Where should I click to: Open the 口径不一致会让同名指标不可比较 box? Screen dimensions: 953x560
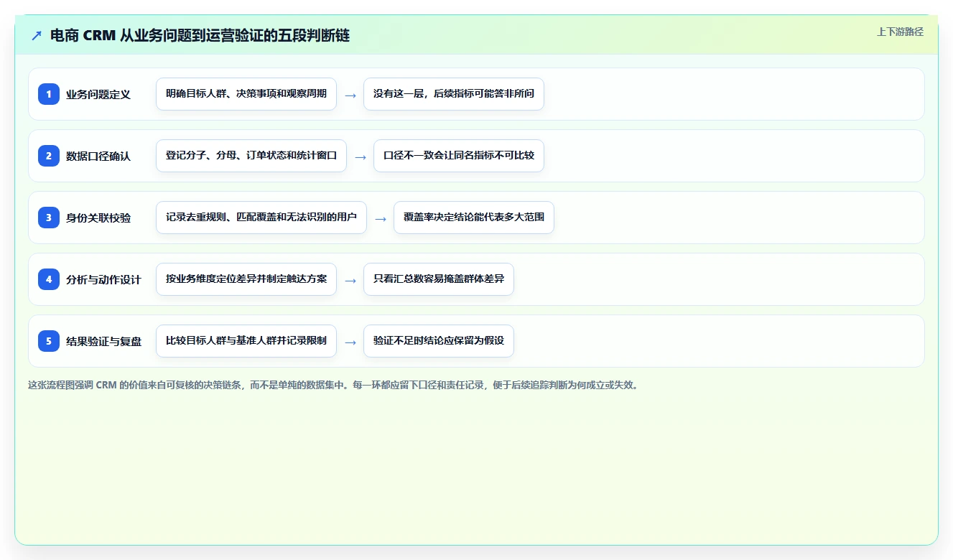coord(459,156)
